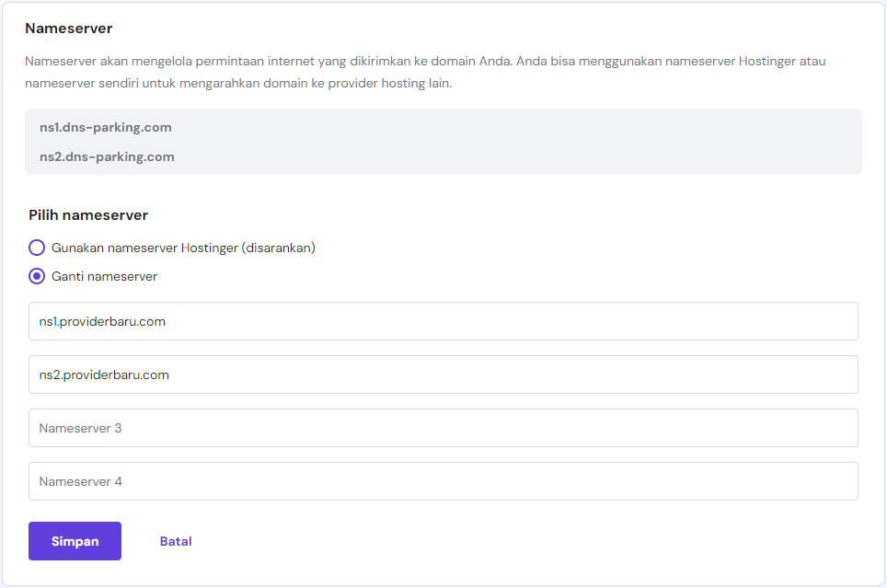The image size is (887, 588).
Task: Click the Ganti nameserver label text
Action: pos(106,275)
